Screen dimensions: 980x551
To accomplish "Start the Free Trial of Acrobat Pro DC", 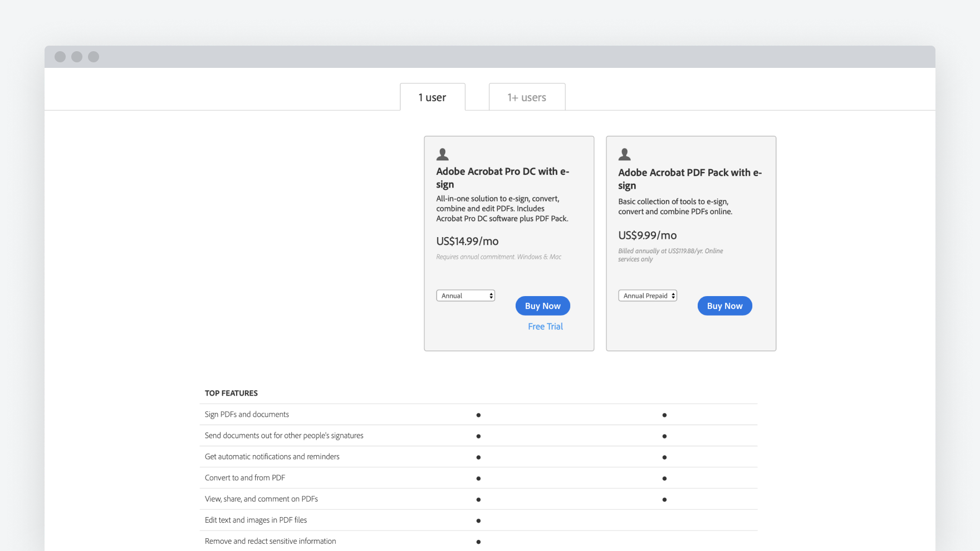I will tap(545, 326).
